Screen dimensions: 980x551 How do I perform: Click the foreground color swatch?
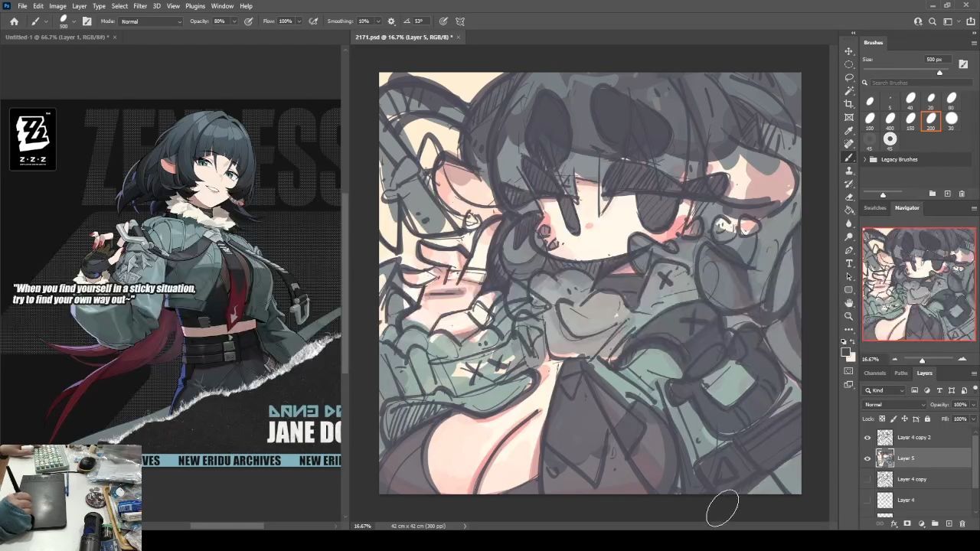847,352
